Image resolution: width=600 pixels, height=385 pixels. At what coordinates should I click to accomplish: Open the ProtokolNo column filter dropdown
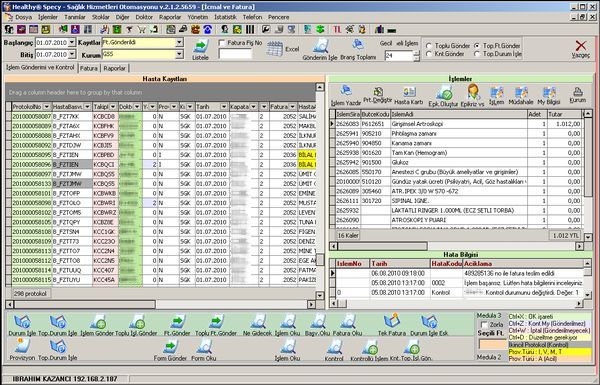pos(47,107)
